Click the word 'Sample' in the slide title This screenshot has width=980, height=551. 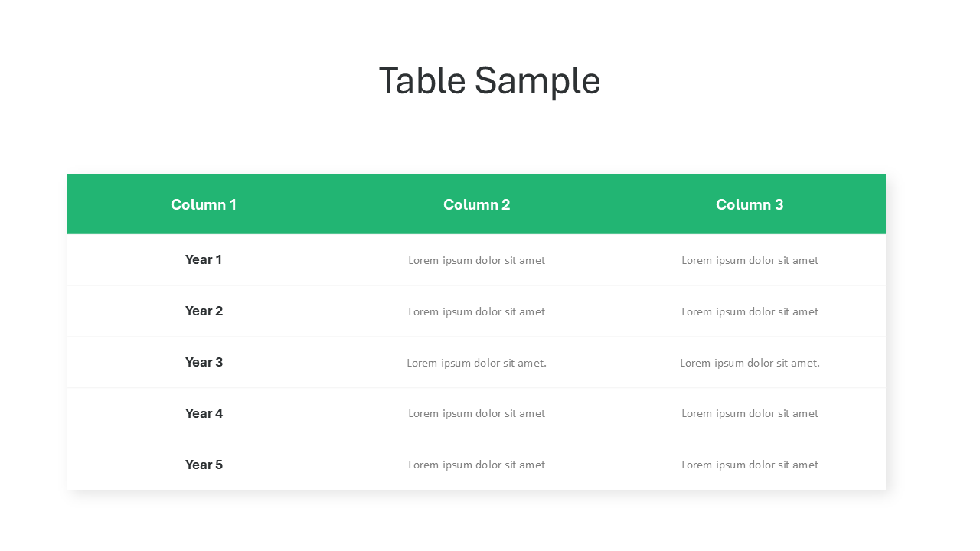pos(537,80)
